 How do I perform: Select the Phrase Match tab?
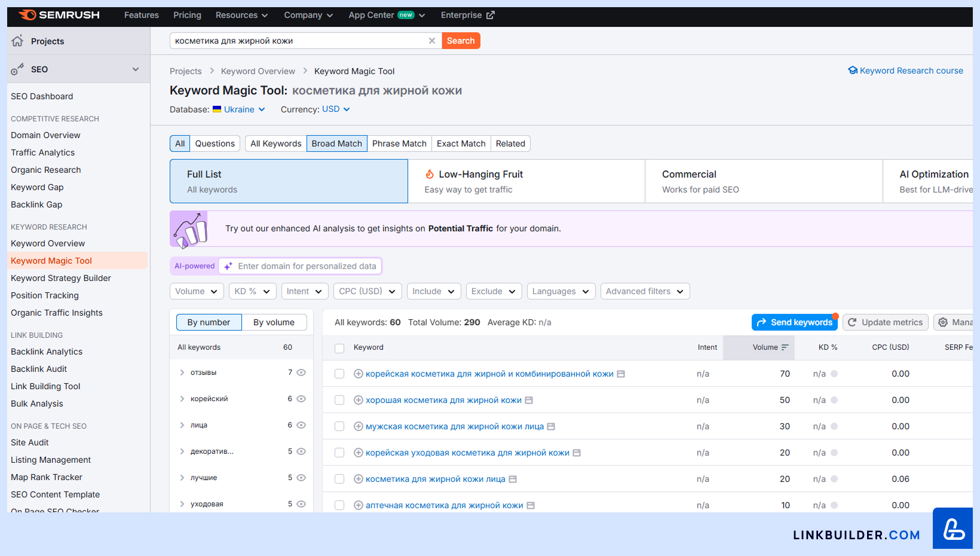[x=399, y=143]
